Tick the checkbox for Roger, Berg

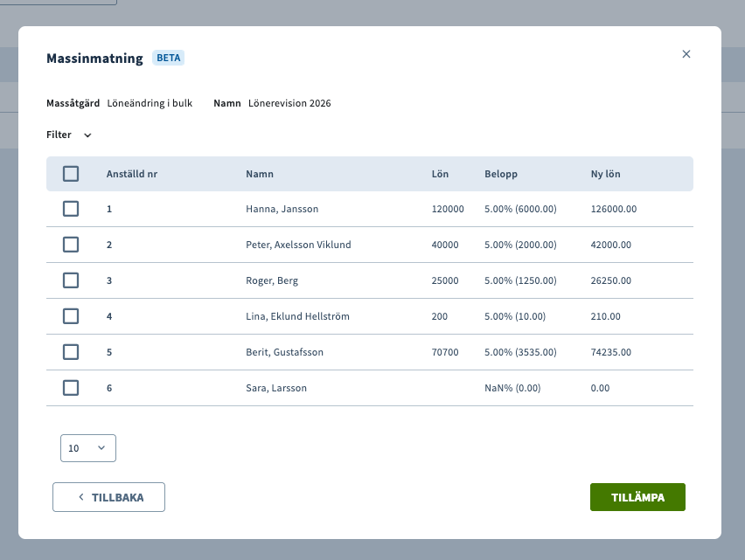[71, 280]
